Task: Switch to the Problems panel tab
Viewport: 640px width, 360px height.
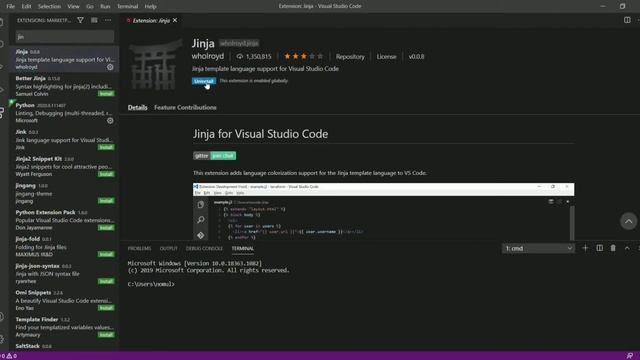Action: tap(139, 248)
